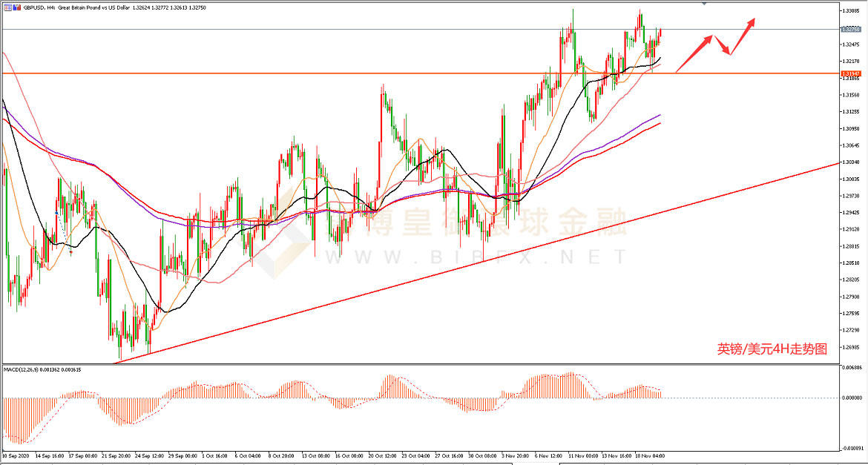
Task: Click the short red downward pullback arrow
Action: 722,45
